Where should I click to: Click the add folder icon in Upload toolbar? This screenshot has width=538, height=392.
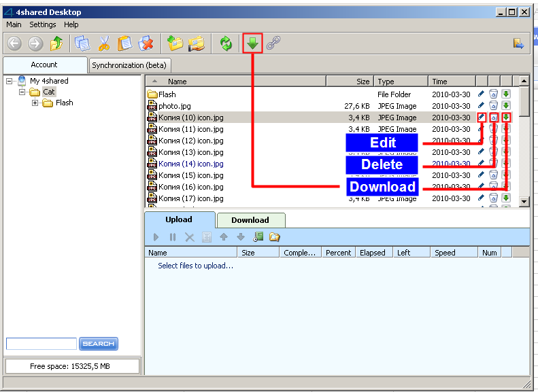coord(275,237)
